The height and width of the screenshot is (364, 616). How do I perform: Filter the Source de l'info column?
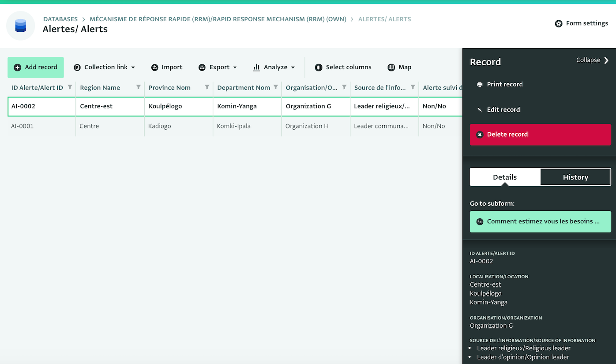pyautogui.click(x=413, y=87)
